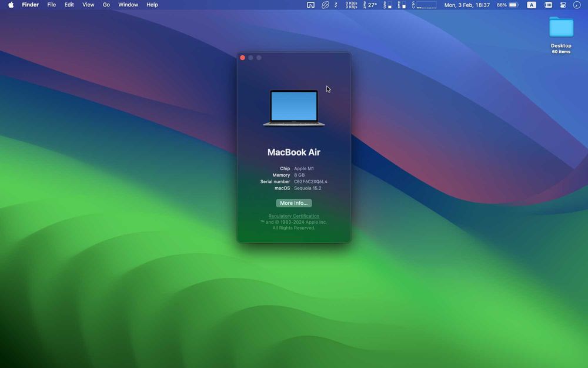Screen dimensions: 588x368
Task: Open the Window menu
Action: (x=128, y=5)
